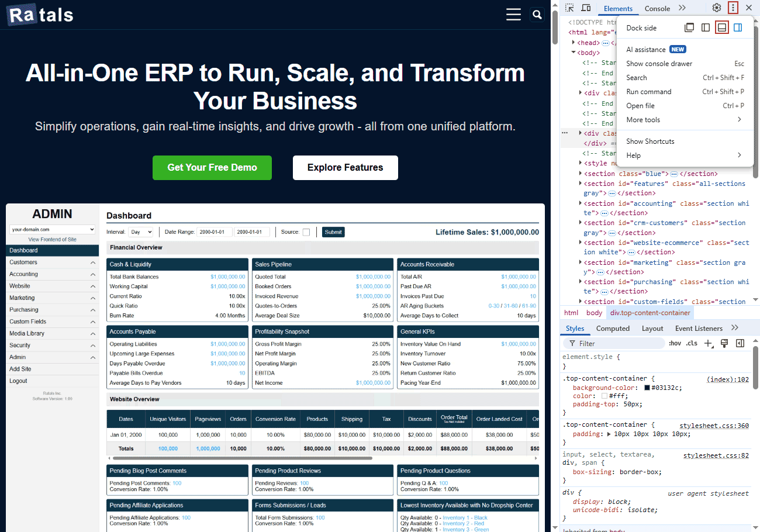Open the hamburger menu on Ratals site
Image resolution: width=760 pixels, height=532 pixels.
pyautogui.click(x=513, y=15)
